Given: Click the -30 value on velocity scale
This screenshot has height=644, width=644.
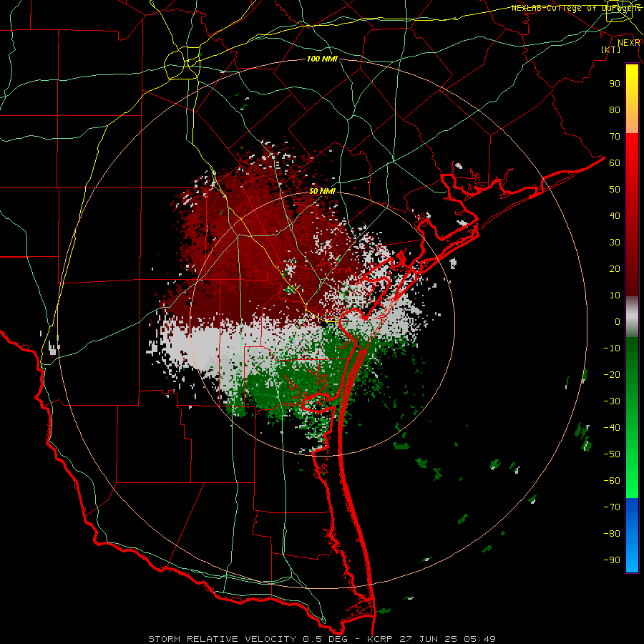Looking at the screenshot, I should (x=612, y=401).
